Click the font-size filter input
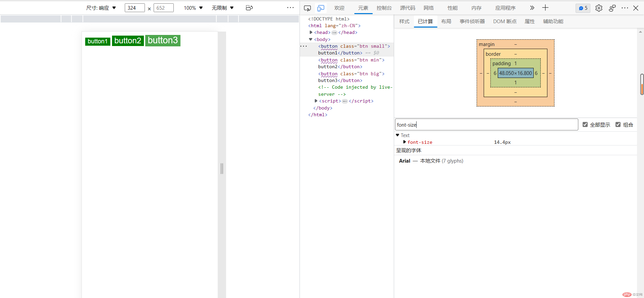 coord(486,125)
